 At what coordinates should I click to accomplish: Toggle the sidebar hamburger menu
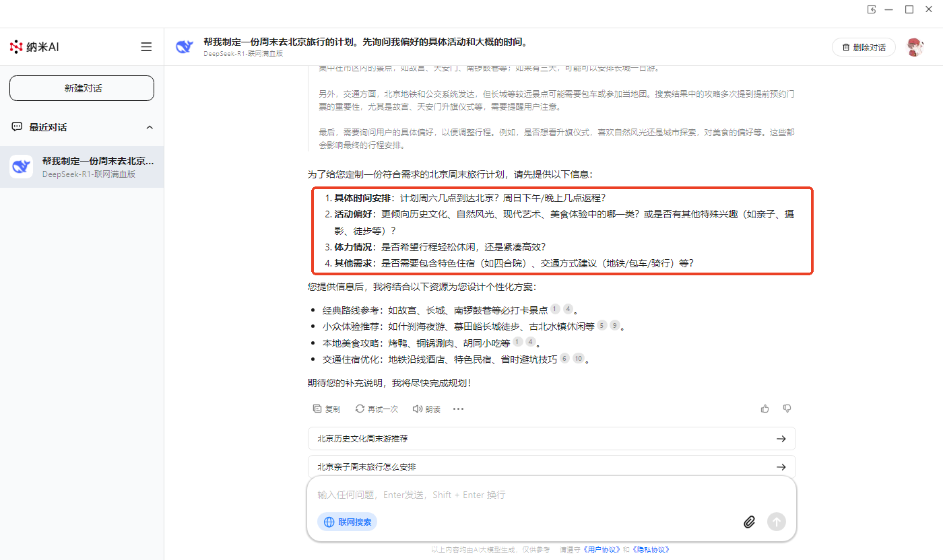[x=146, y=47]
